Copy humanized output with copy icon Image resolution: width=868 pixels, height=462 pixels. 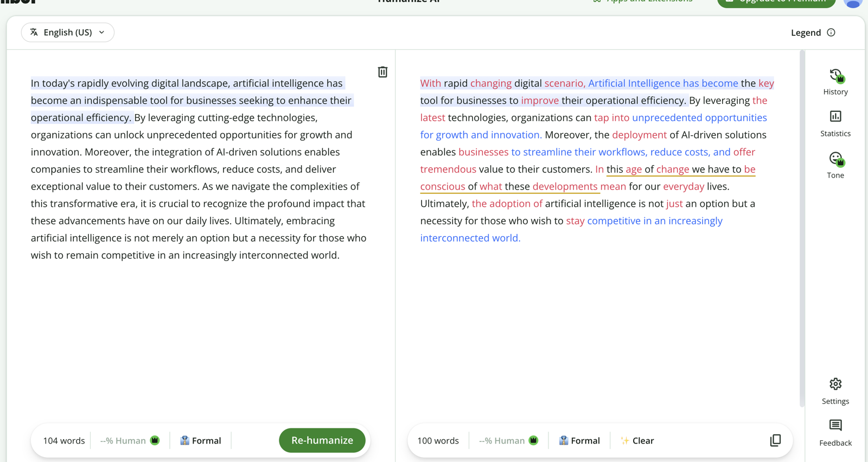(x=775, y=440)
